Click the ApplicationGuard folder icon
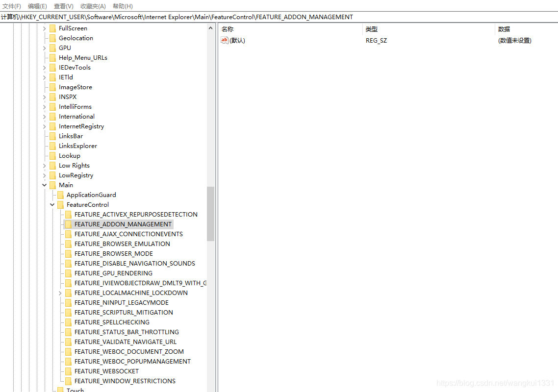 (x=60, y=195)
